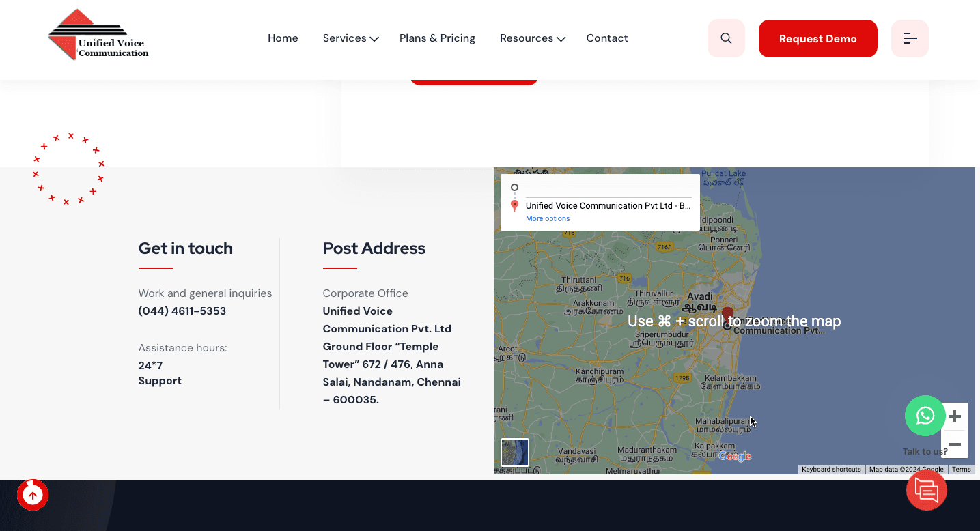This screenshot has width=980, height=531.
Task: Expand the Services dropdown menu
Action: click(x=350, y=38)
